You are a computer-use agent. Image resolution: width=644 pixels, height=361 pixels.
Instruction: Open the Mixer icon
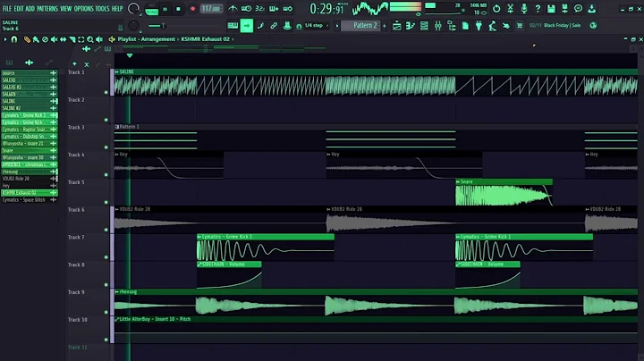click(437, 26)
